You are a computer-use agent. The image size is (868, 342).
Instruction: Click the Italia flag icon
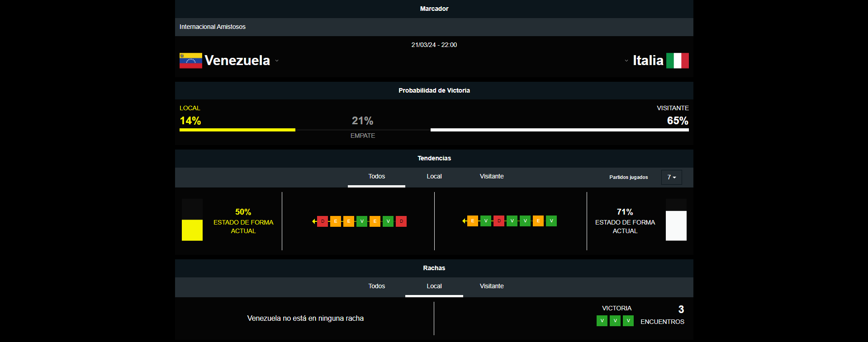tap(677, 61)
